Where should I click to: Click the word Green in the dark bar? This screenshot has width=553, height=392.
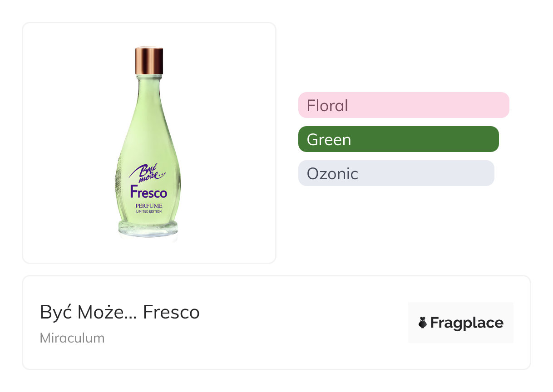(329, 140)
